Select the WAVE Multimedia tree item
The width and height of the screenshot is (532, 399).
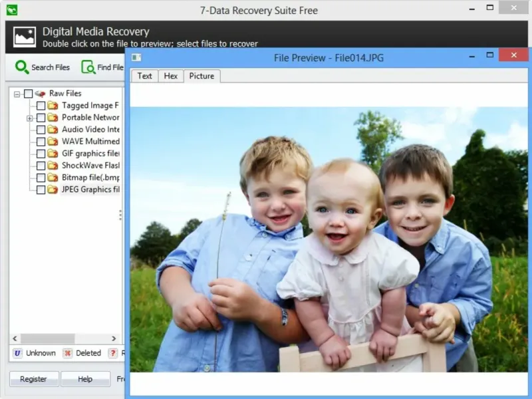pyautogui.click(x=90, y=142)
